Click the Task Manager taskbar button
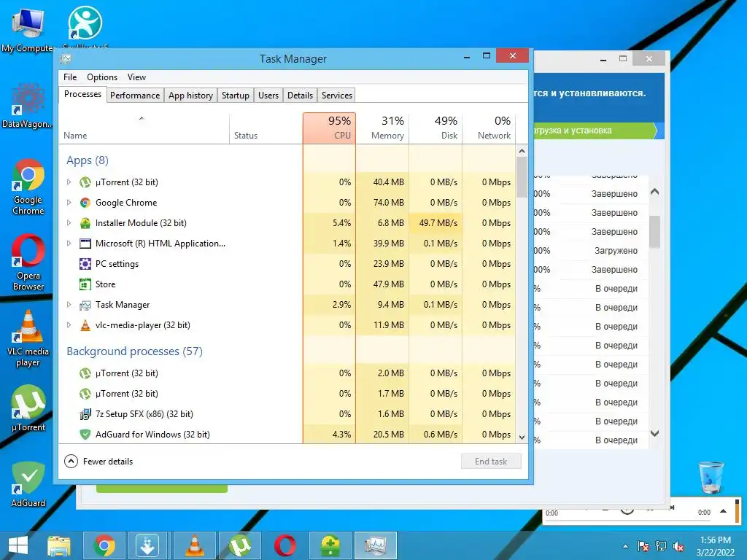The height and width of the screenshot is (560, 747). pyautogui.click(x=376, y=545)
